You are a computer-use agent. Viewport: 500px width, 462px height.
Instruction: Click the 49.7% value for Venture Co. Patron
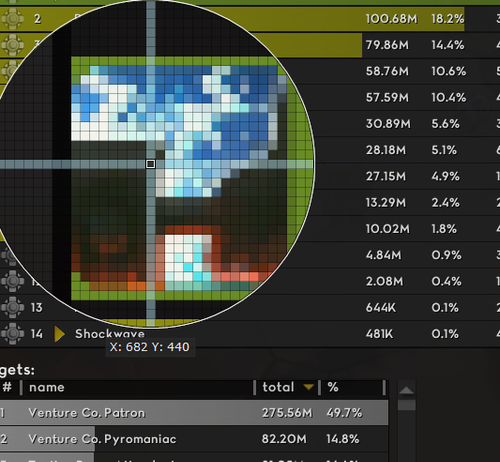[x=344, y=413]
